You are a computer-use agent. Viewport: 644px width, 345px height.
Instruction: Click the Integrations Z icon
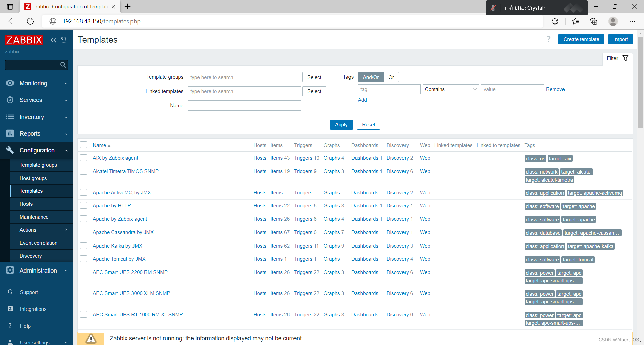(10, 309)
